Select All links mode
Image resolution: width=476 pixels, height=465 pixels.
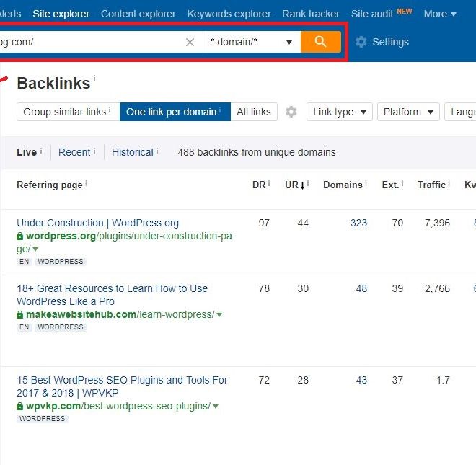click(x=254, y=112)
